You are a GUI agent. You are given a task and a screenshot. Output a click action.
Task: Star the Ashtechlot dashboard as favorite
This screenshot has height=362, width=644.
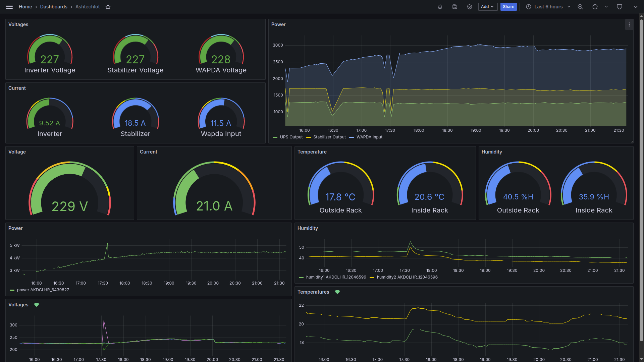click(x=108, y=7)
